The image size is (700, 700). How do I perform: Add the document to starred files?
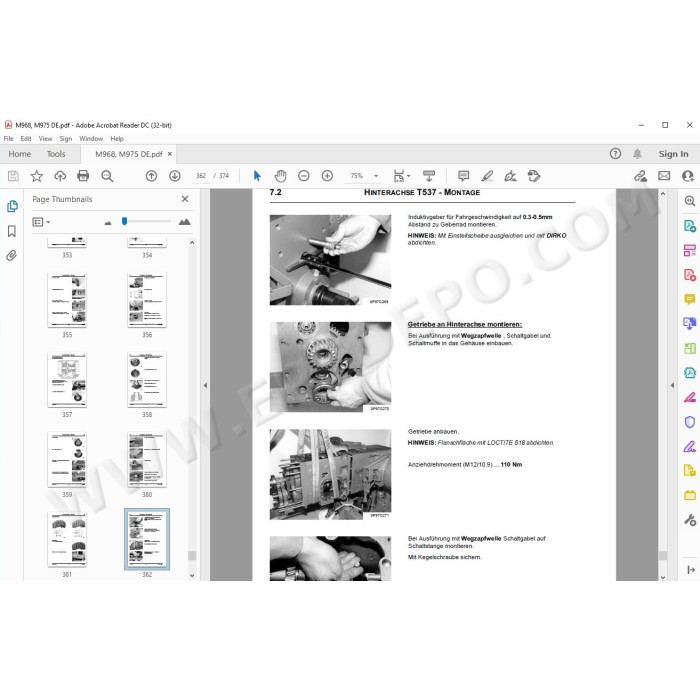point(37,176)
